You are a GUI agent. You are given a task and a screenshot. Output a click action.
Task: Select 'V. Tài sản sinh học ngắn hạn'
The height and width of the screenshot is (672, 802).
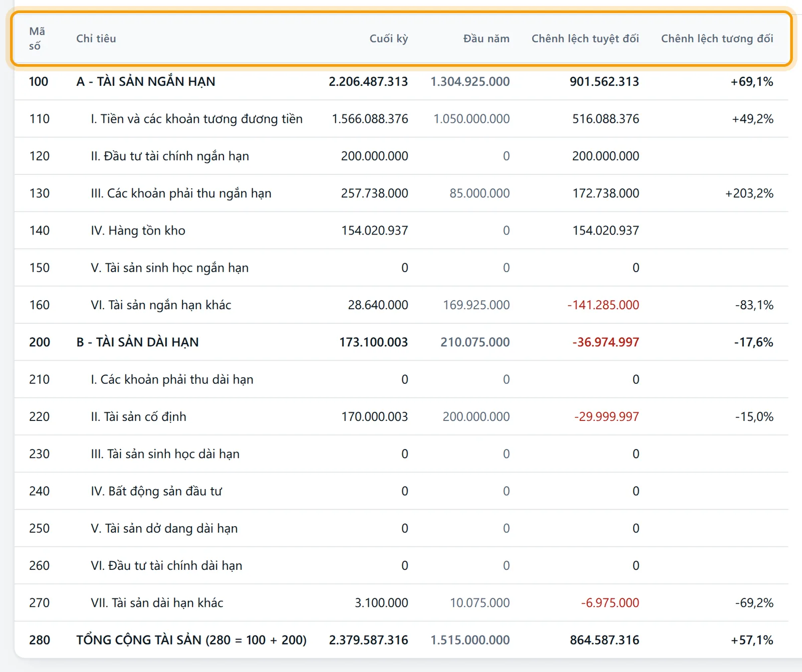[169, 268]
